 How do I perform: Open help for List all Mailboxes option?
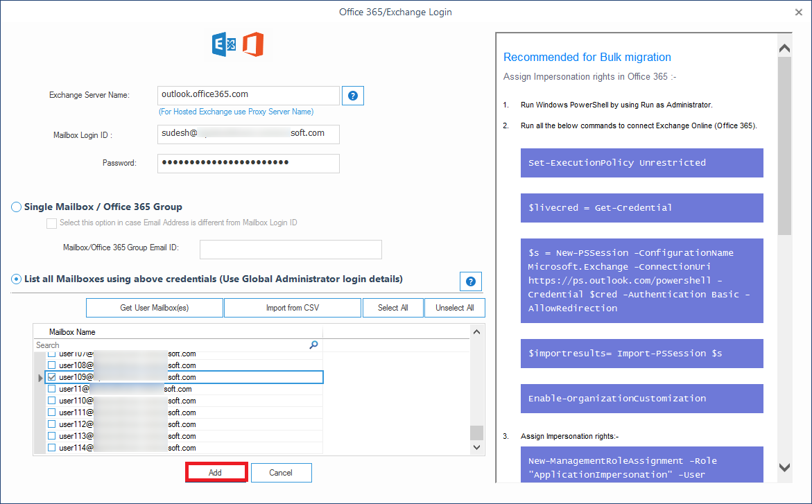[471, 281]
